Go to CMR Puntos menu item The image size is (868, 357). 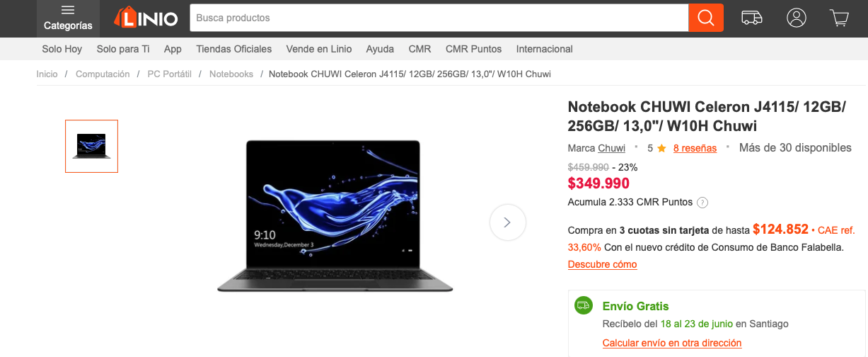coord(474,49)
